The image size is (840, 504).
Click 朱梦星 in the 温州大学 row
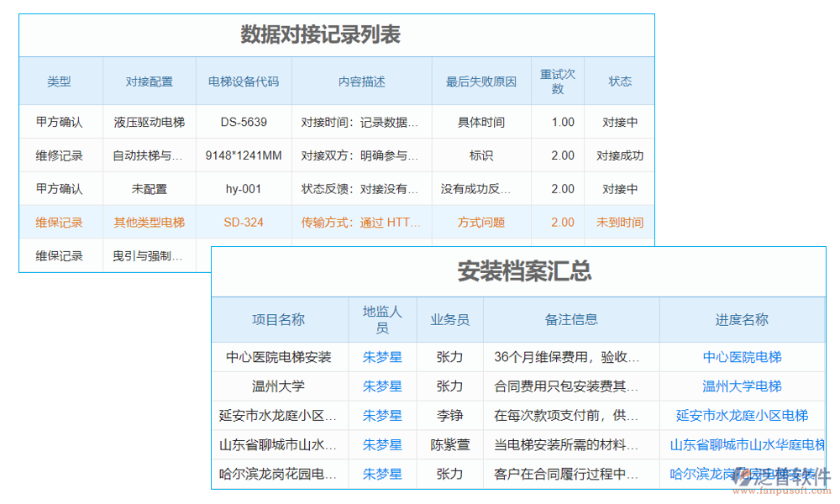coord(382,386)
